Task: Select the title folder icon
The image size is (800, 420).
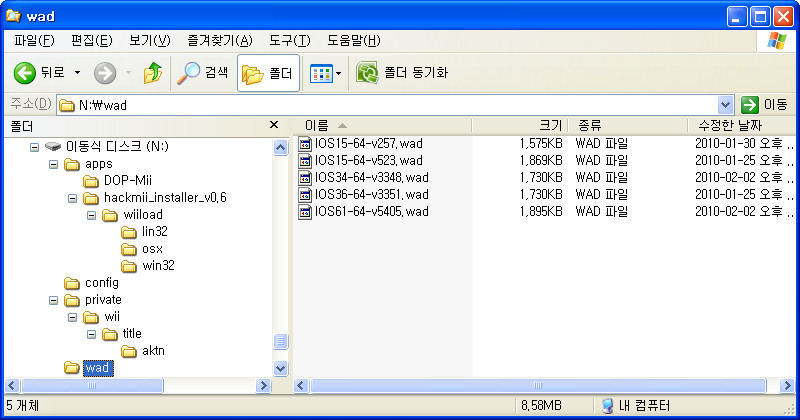Action: (x=110, y=334)
